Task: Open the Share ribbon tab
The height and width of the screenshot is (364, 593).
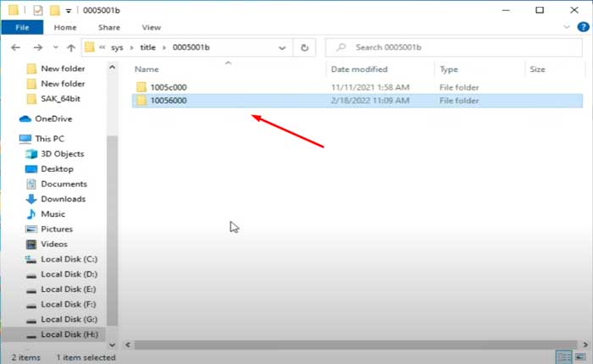Action: coord(109,28)
